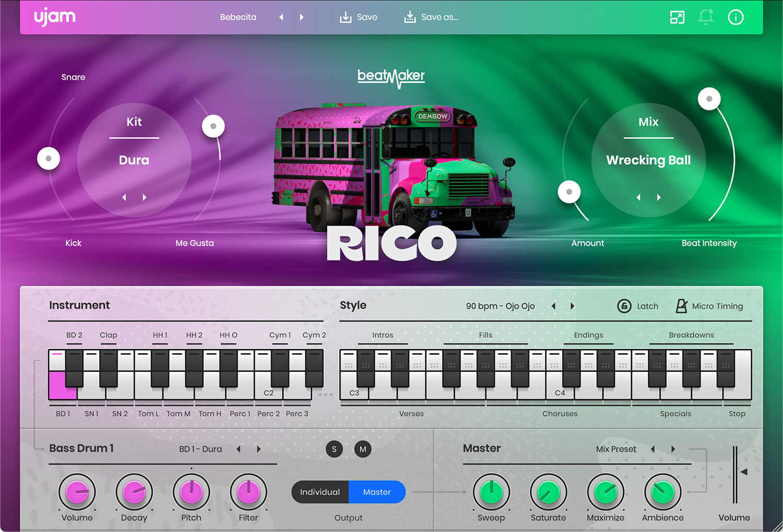Viewport: 783px width, 532px height.
Task: Select the next instrument after BD 1 - Dura
Action: 258,449
